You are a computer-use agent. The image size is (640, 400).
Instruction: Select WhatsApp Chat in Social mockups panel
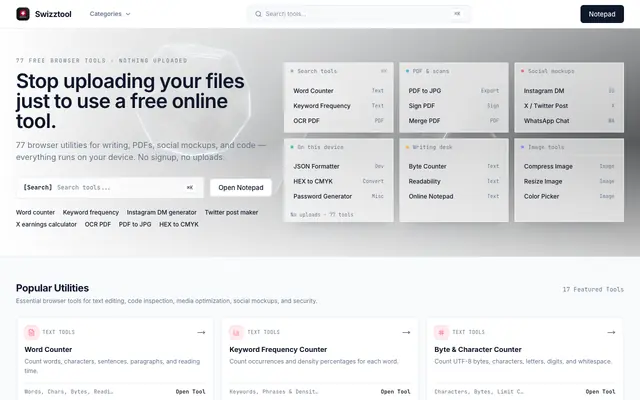tap(569, 121)
